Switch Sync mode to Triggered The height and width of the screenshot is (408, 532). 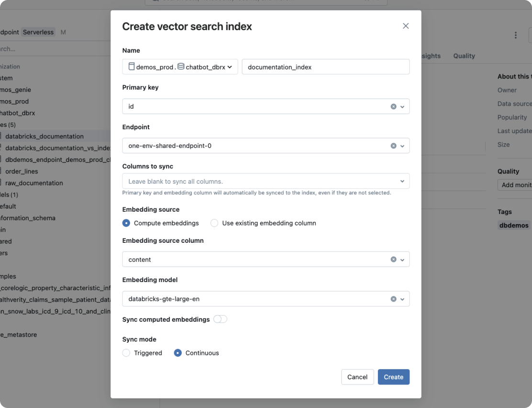[126, 353]
